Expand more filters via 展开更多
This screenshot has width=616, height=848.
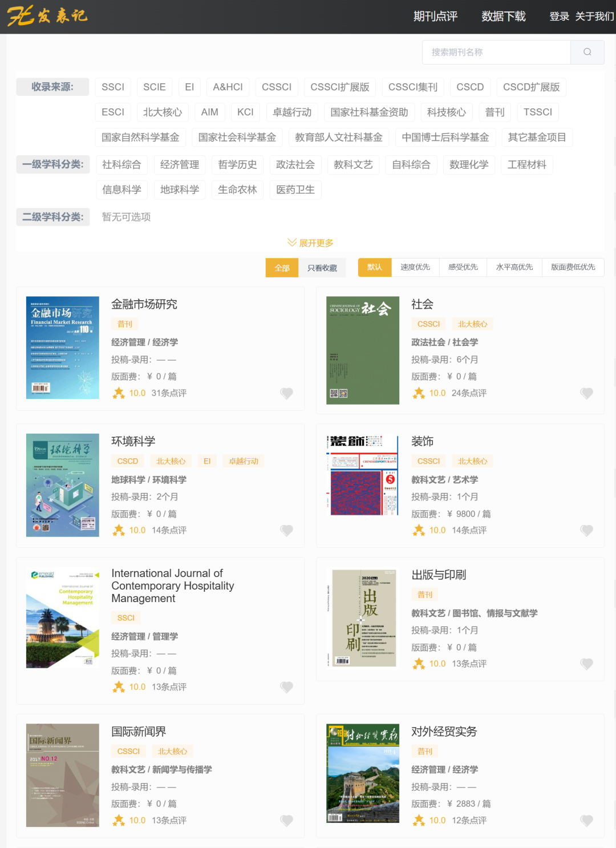click(x=310, y=243)
